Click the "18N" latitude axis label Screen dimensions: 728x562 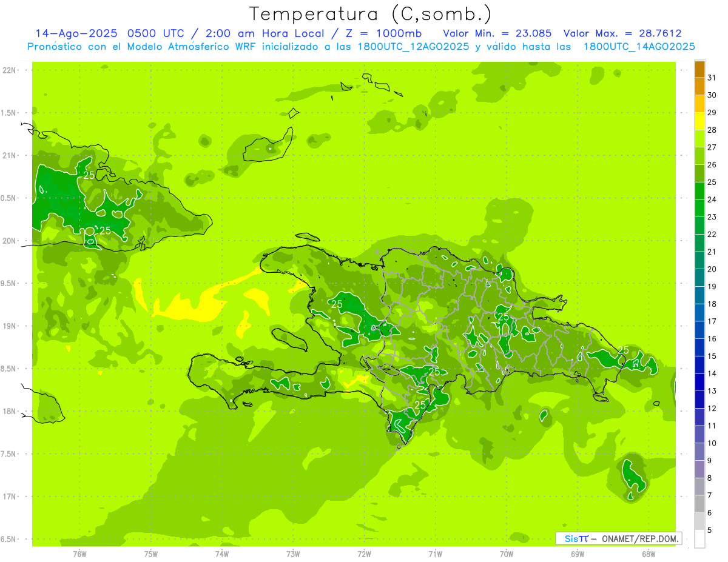pyautogui.click(x=10, y=411)
